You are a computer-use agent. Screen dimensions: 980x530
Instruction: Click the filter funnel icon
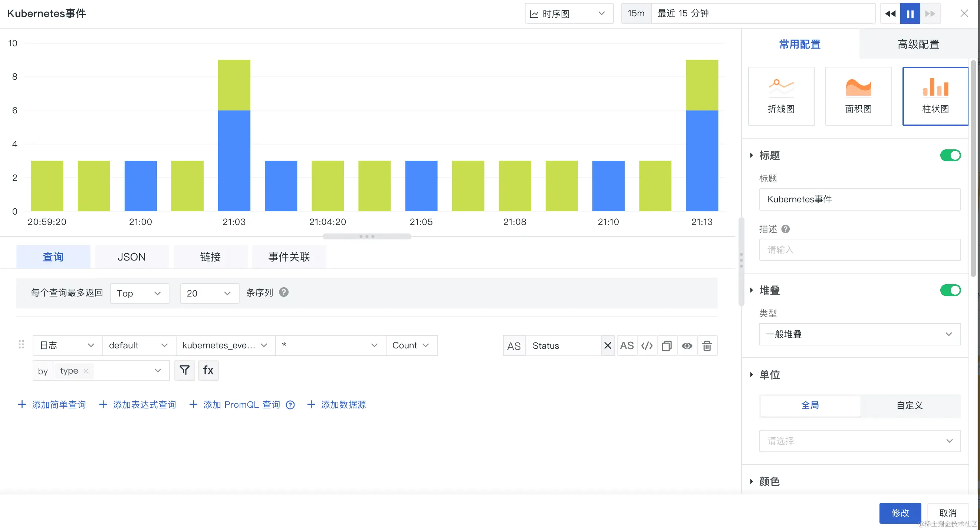pos(184,370)
